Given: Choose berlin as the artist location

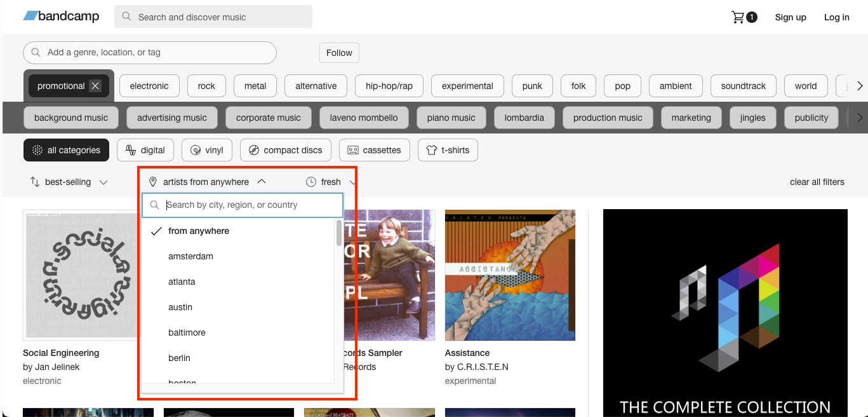Looking at the screenshot, I should coord(179,358).
